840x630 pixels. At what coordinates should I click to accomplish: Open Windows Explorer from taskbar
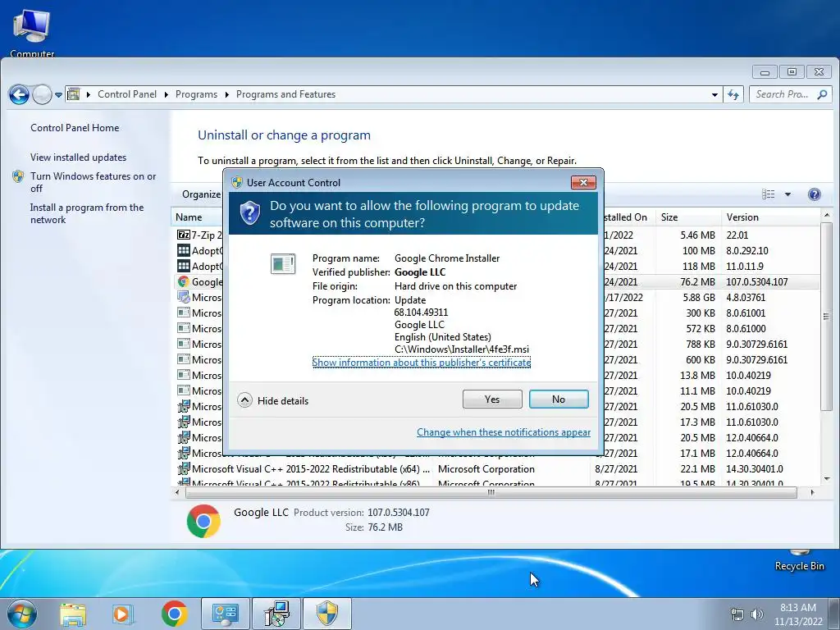73,614
